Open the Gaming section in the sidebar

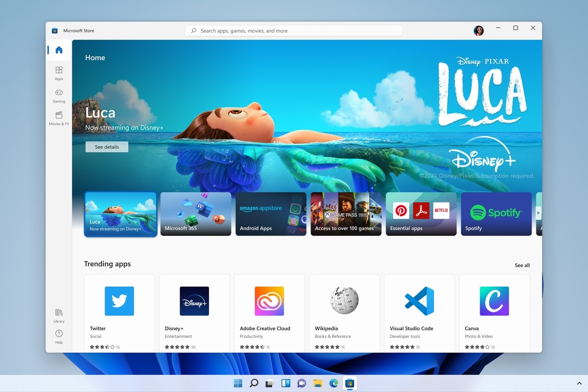click(59, 95)
